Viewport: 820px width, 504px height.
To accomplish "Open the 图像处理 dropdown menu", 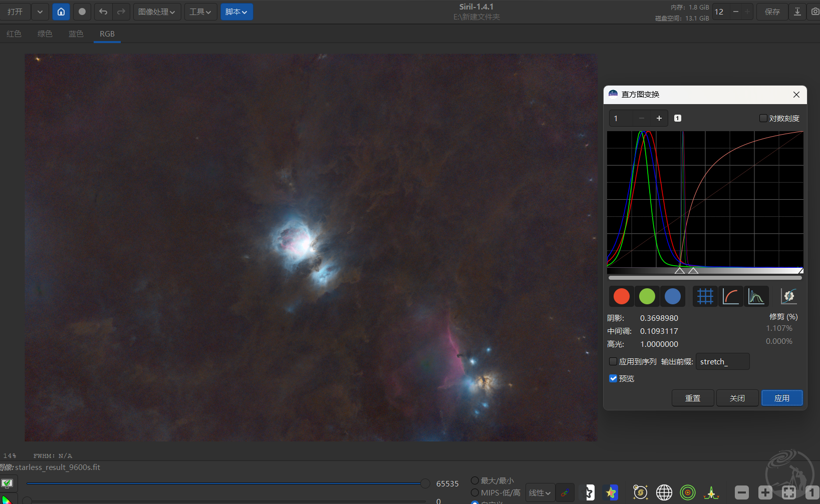I will [157, 12].
